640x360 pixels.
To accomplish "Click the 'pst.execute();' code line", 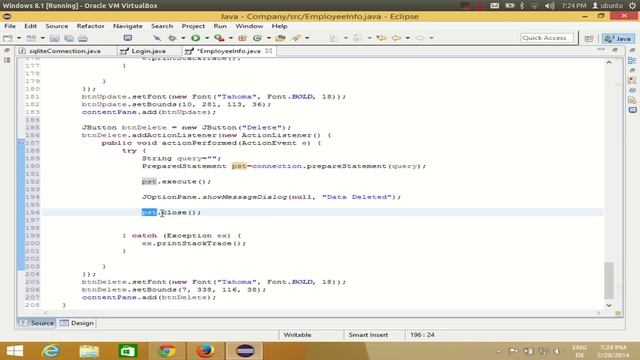I will click(x=176, y=181).
